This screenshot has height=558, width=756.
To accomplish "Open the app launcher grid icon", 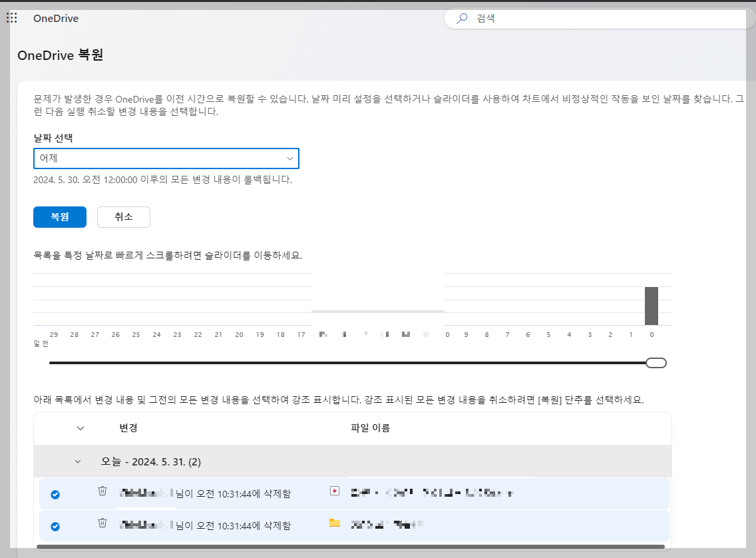I will [11, 19].
